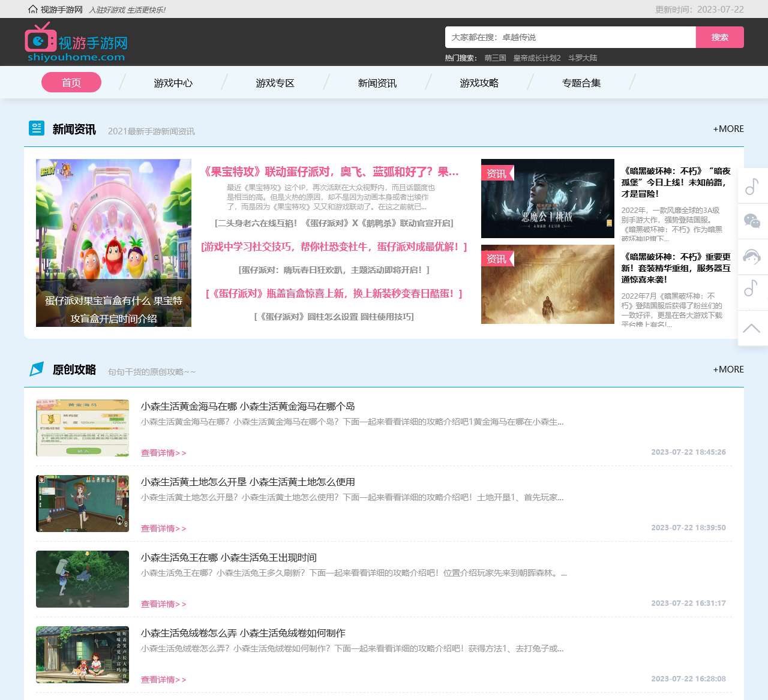The height and width of the screenshot is (700, 768).
Task: Click inside the search input field
Action: 570,37
